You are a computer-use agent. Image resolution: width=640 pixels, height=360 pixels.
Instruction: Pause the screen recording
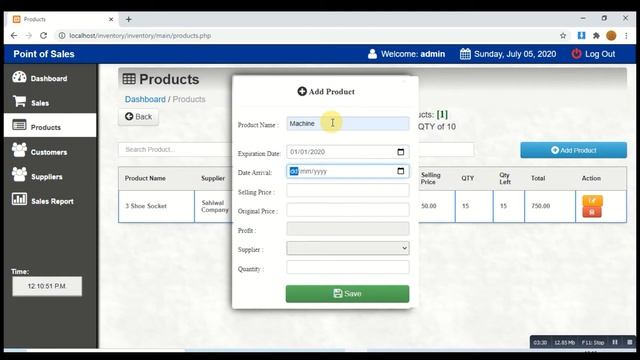[615, 342]
